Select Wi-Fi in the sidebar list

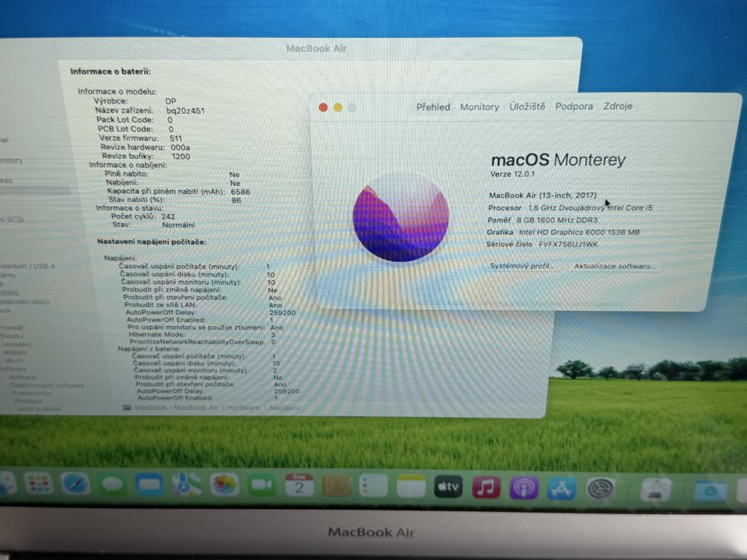16,361
